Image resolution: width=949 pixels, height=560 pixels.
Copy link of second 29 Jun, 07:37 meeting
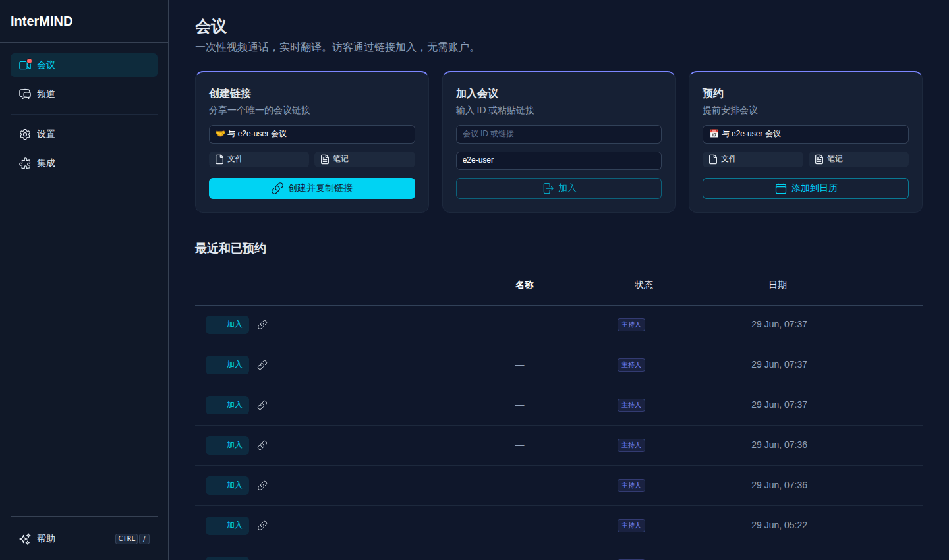(x=262, y=365)
